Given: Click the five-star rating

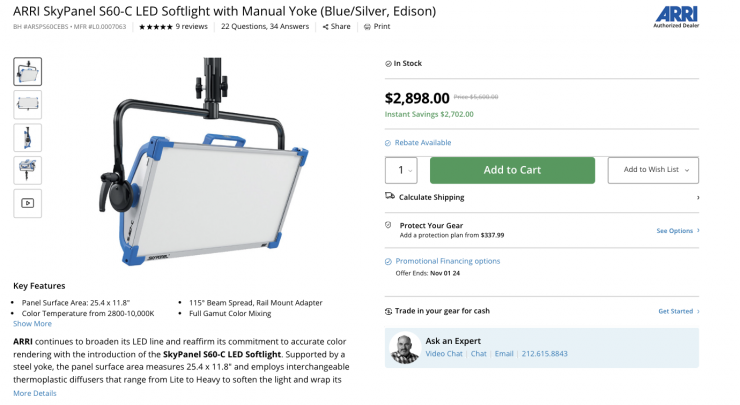Looking at the screenshot, I should pos(155,27).
